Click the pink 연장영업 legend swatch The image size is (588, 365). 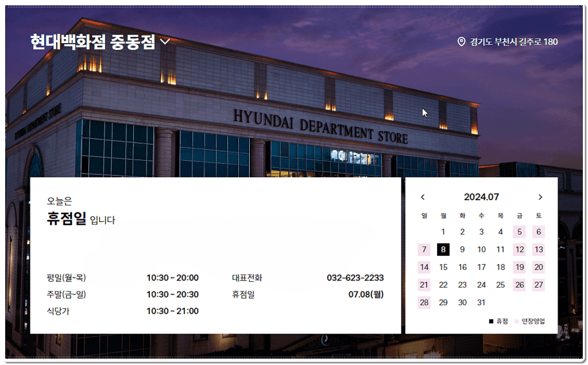(517, 321)
